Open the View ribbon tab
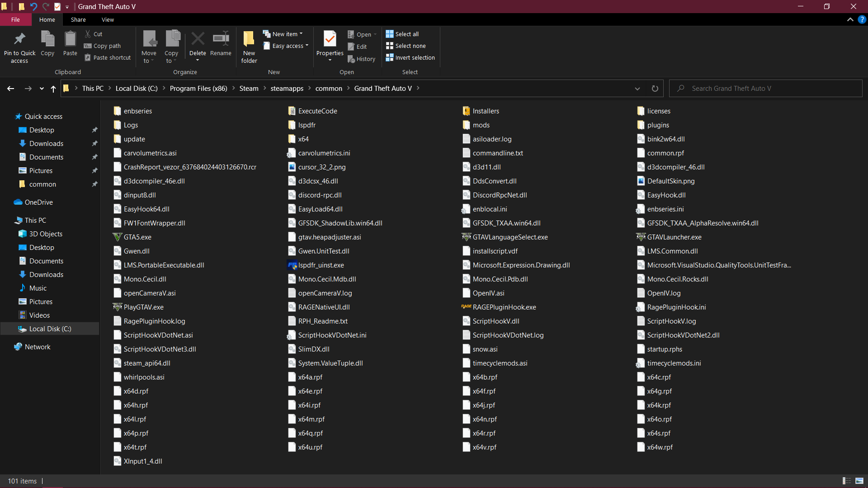 tap(108, 19)
